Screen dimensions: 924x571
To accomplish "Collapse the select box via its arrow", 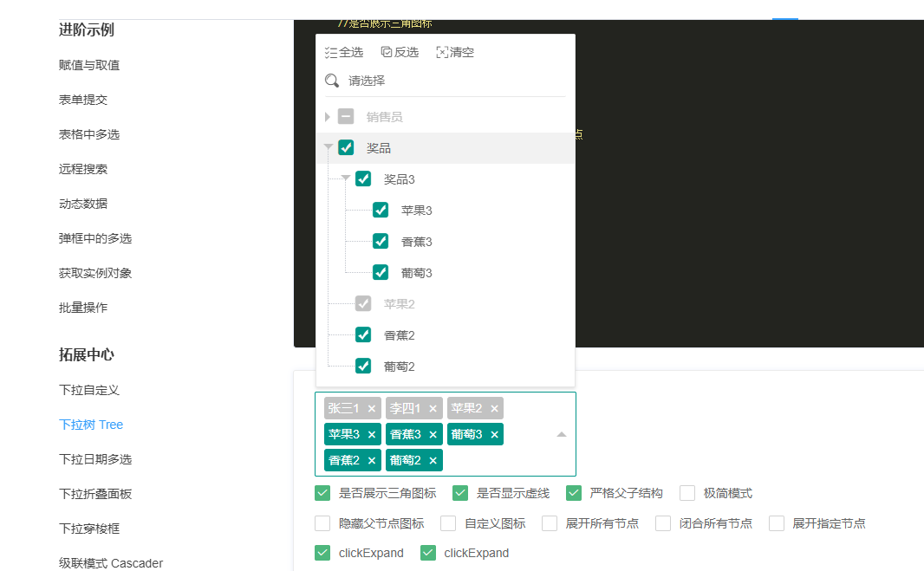I will tap(562, 434).
